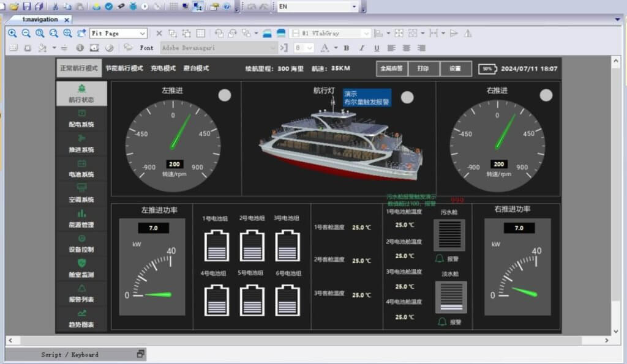Image resolution: width=627 pixels, height=364 pixels.
Task: Select the 1:navigation tab
Action: (40, 20)
